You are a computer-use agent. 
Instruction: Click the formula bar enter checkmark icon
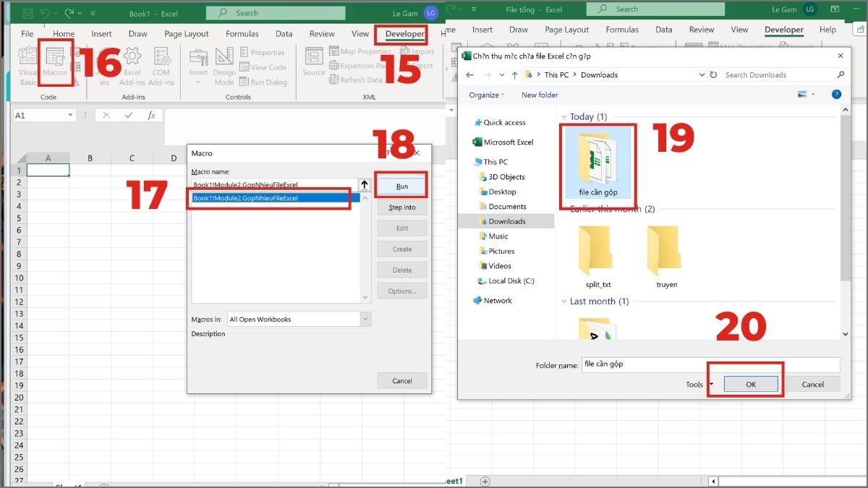click(x=129, y=115)
